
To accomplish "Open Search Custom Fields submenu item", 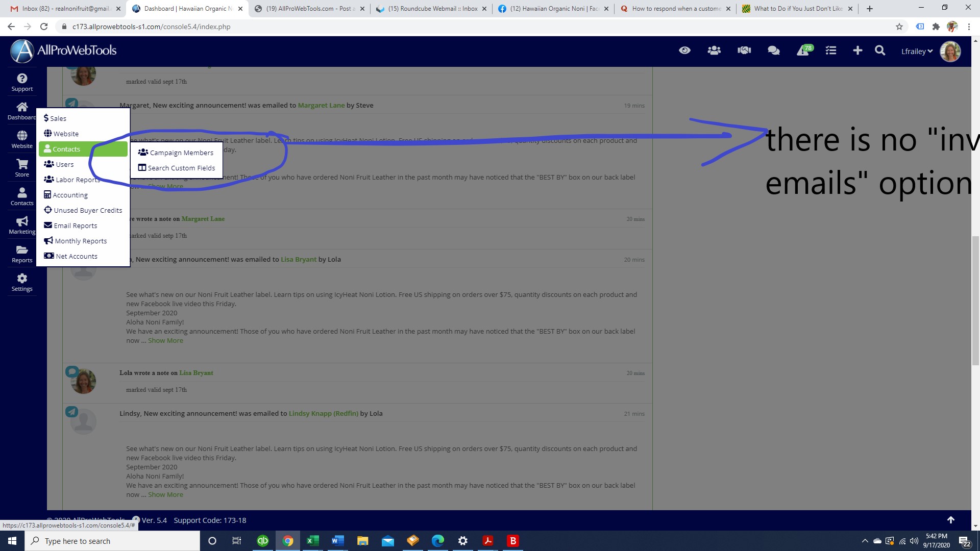I will [176, 168].
